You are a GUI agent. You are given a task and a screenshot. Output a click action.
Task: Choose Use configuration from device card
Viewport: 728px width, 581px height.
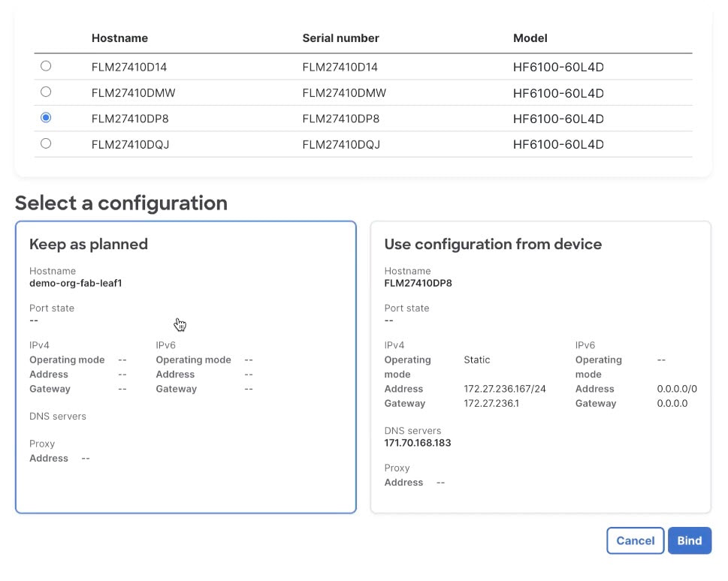pyautogui.click(x=540, y=367)
